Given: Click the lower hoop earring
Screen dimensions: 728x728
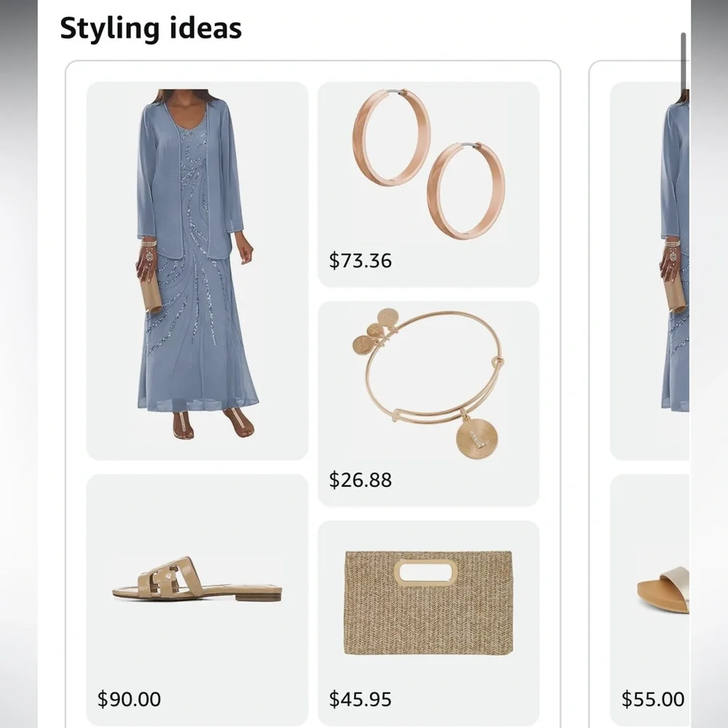Looking at the screenshot, I should pyautogui.click(x=466, y=190).
